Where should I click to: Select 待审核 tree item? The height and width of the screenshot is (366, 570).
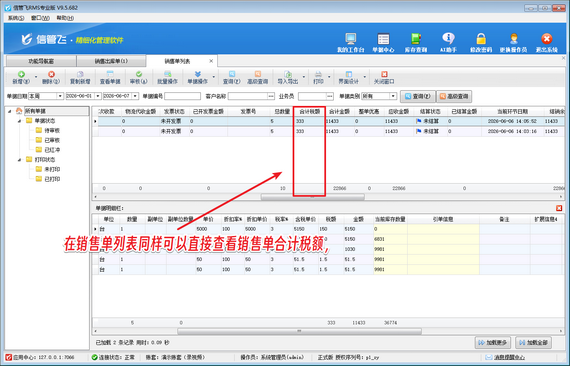tap(52, 130)
